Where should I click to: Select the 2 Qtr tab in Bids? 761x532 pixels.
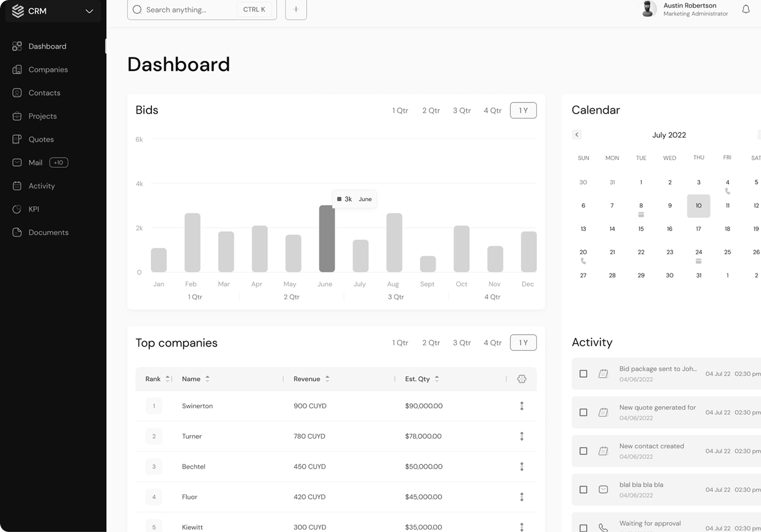pos(431,110)
